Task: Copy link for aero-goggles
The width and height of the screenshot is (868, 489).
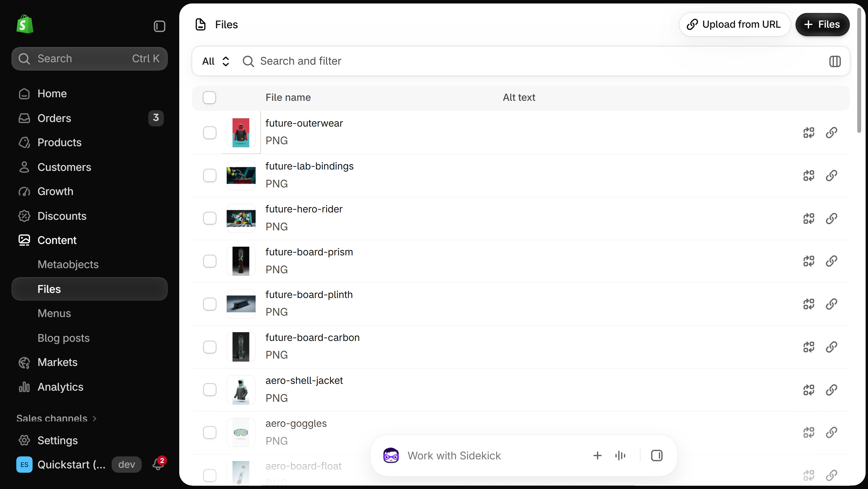Action: (831, 432)
